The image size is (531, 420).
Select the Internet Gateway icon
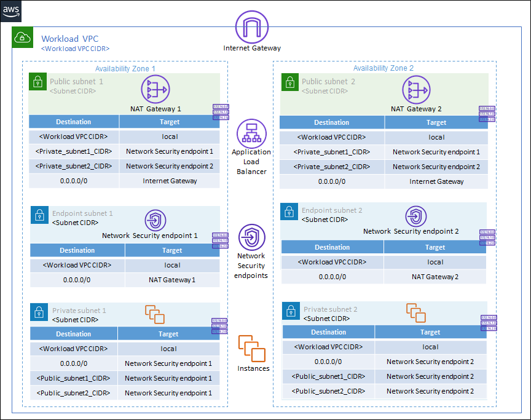pos(252,27)
